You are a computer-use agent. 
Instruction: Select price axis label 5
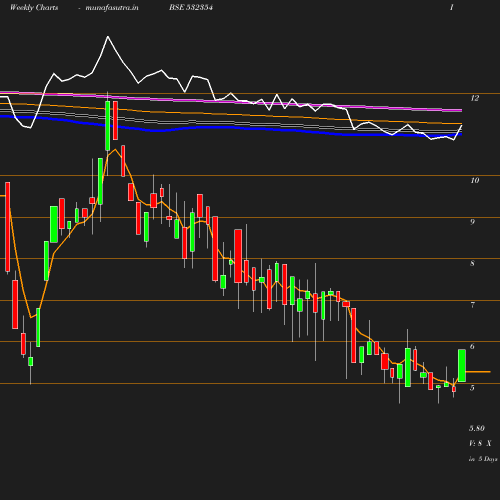472,388
